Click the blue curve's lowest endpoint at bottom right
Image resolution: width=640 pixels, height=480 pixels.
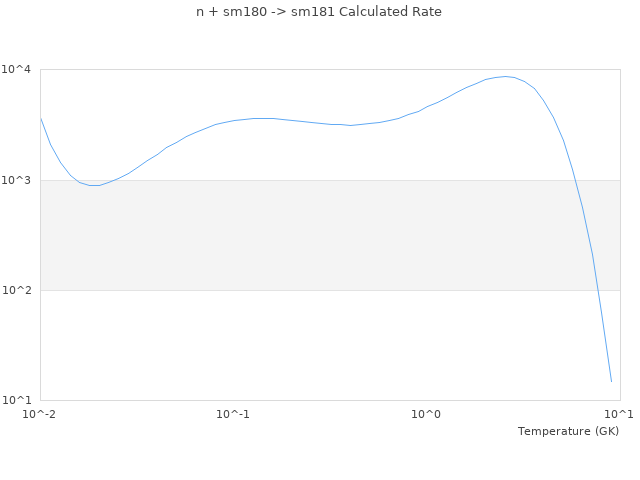tap(611, 381)
